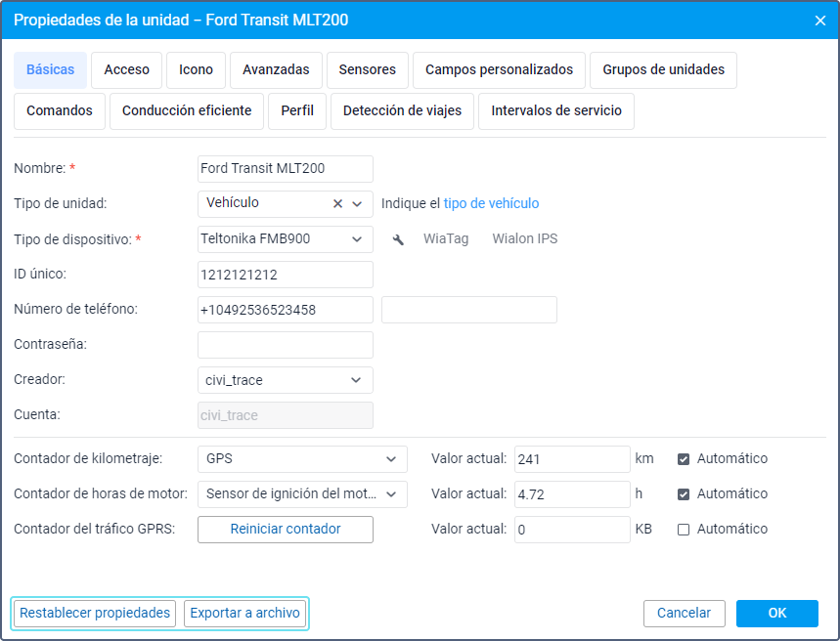Click the Reiniciar contador button
The image size is (840, 641).
point(286,529)
